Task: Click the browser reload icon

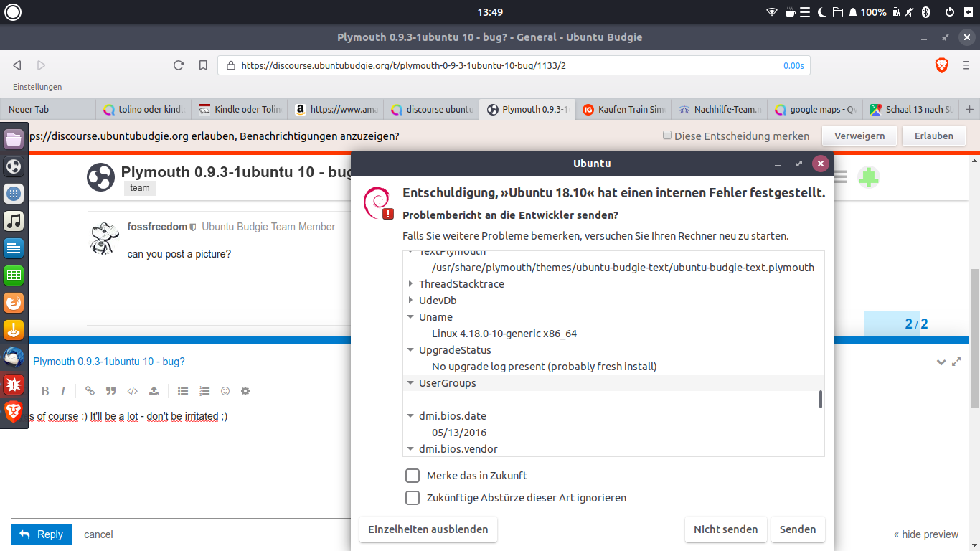Action: [x=179, y=65]
